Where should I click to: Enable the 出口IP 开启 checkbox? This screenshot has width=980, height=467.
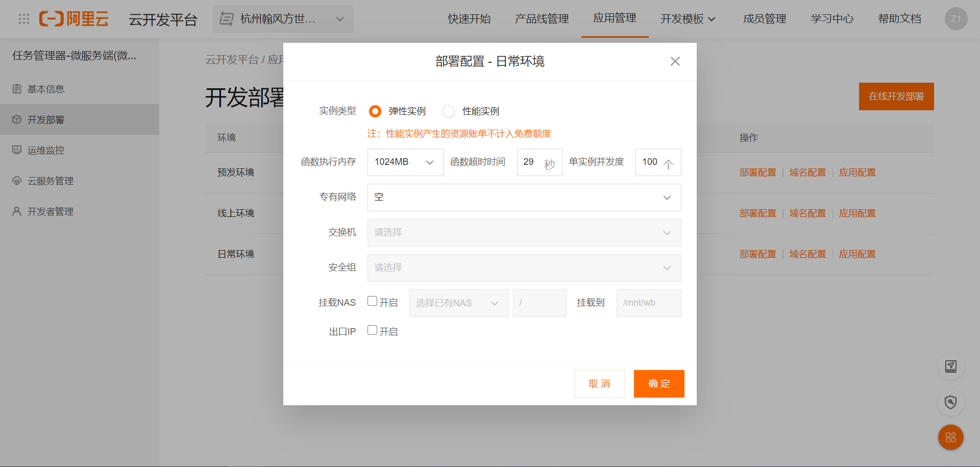pyautogui.click(x=373, y=330)
